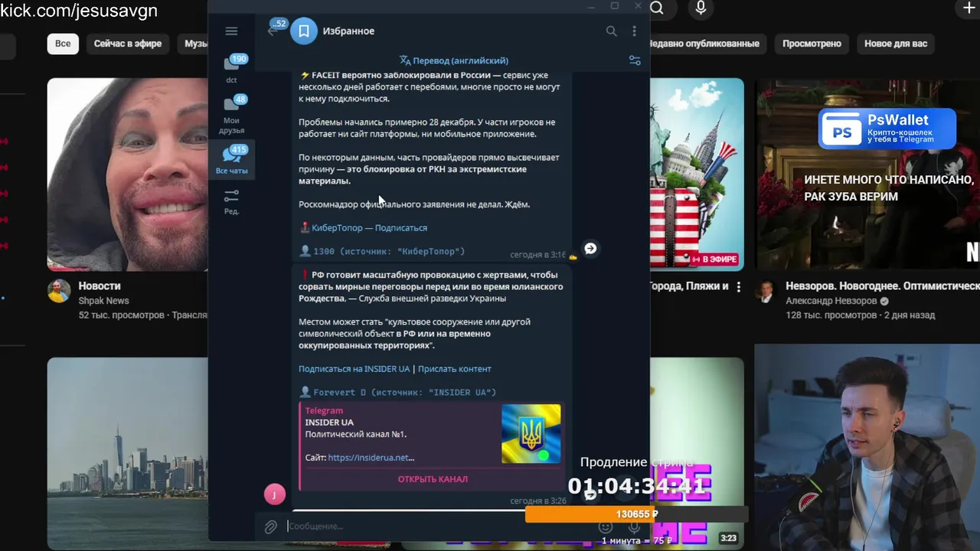Open the emoji picker in message box

pyautogui.click(x=606, y=527)
